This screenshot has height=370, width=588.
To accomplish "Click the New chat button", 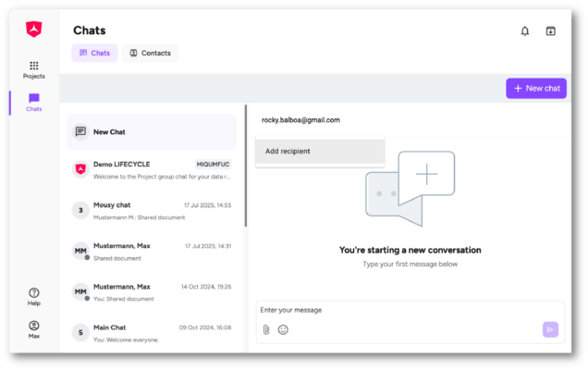I will (x=536, y=88).
